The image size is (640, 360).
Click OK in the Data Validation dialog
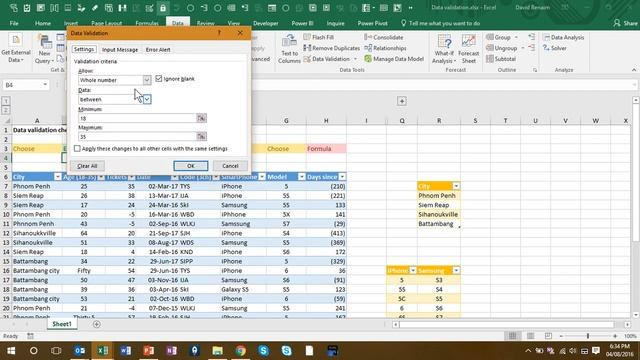point(191,166)
